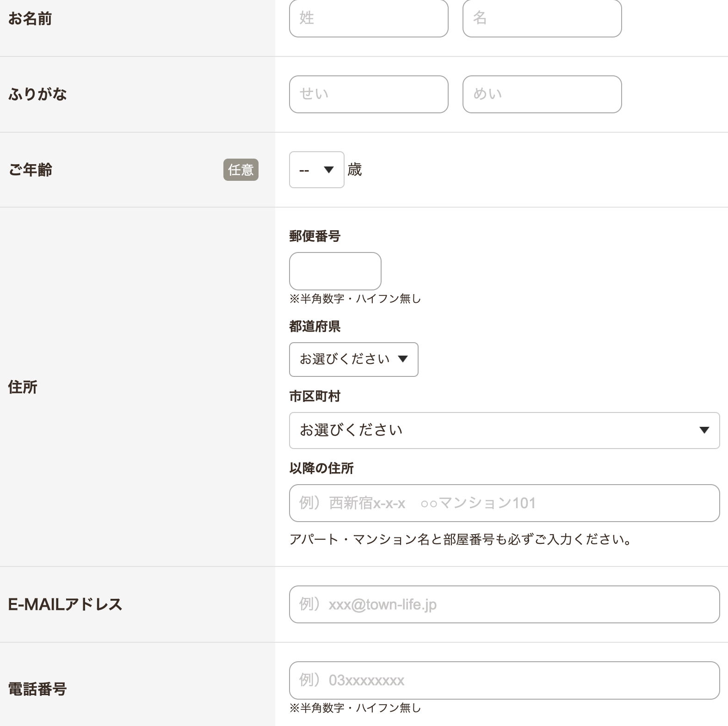Click the E-MAILアドレス input field

505,604
